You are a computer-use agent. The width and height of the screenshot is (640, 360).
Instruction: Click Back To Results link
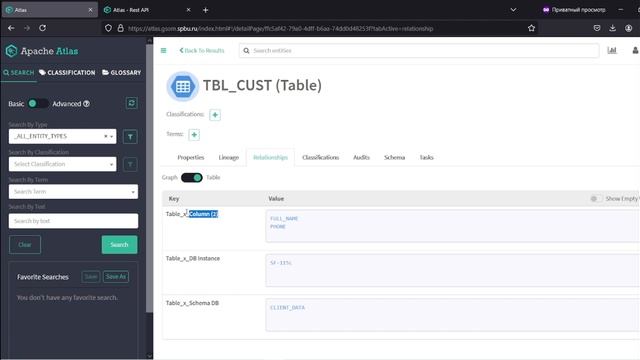coord(202,51)
